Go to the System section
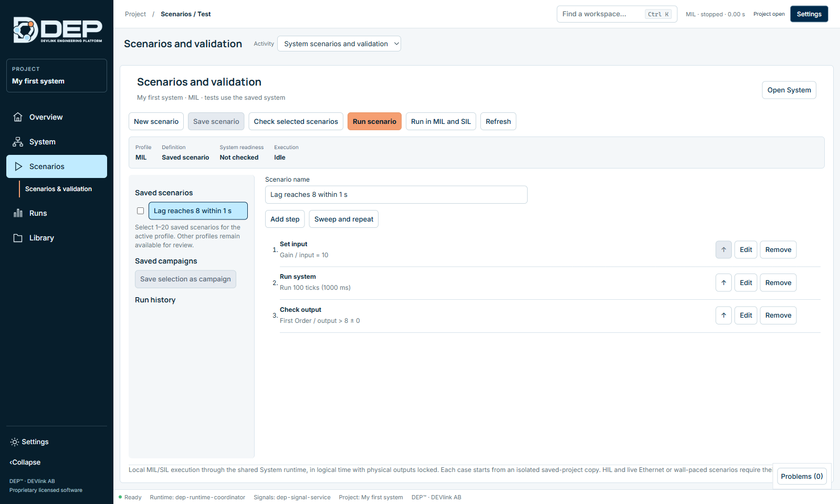The height and width of the screenshot is (504, 840). pos(57,142)
